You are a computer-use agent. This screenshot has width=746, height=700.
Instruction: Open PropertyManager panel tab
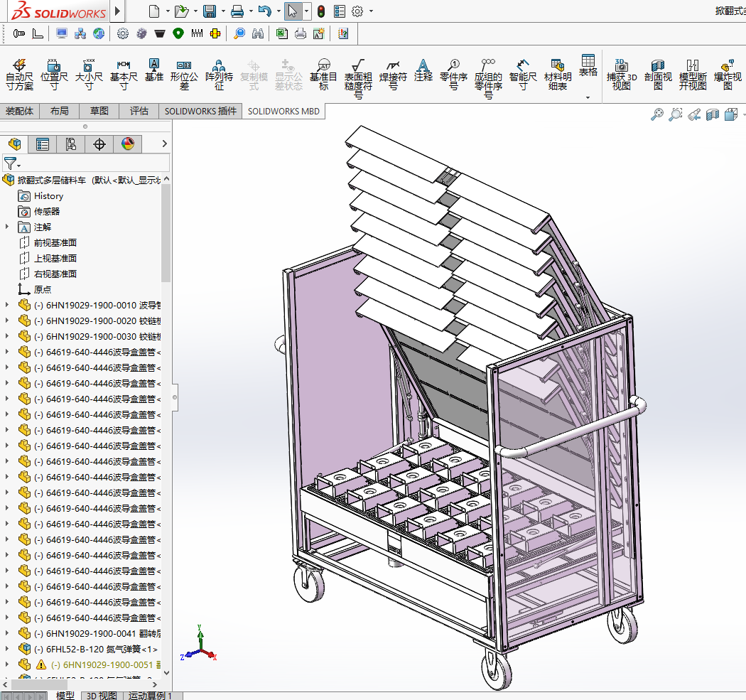tap(43, 144)
